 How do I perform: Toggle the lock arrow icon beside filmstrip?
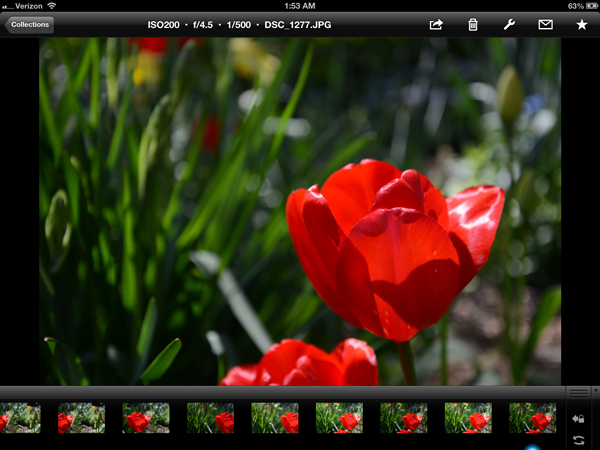tap(578, 419)
